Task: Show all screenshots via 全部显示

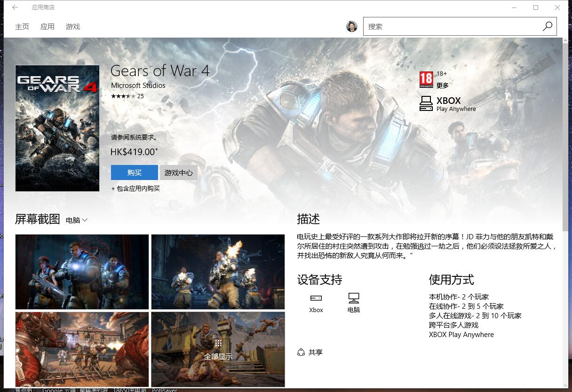Action: tap(218, 349)
